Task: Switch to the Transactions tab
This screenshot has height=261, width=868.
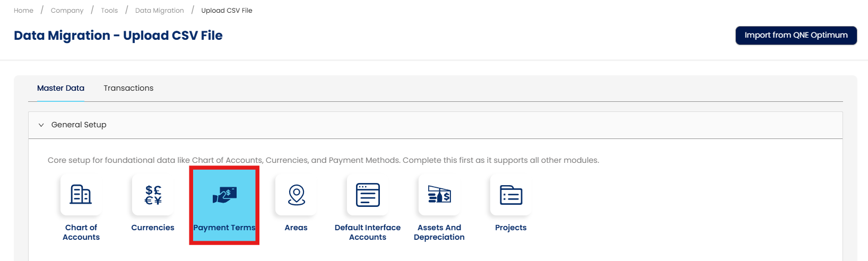Action: point(128,88)
